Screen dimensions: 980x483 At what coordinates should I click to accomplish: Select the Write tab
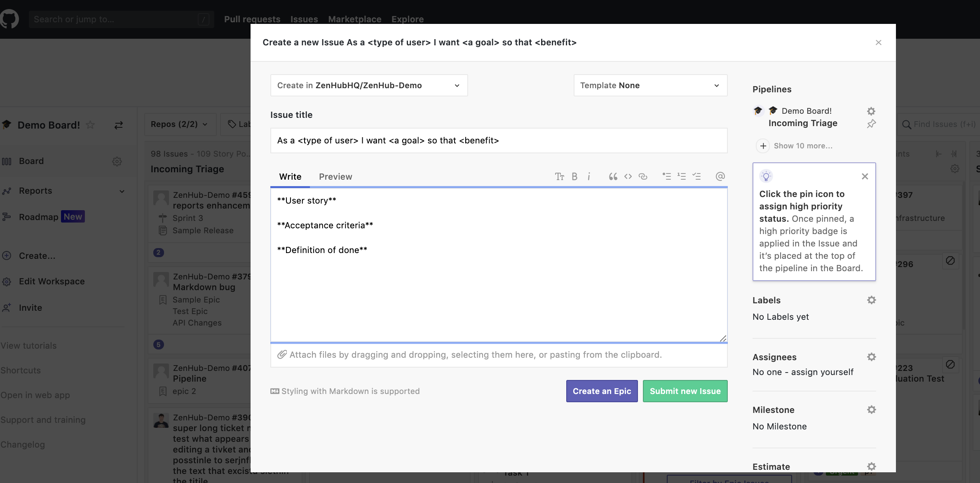tap(290, 177)
